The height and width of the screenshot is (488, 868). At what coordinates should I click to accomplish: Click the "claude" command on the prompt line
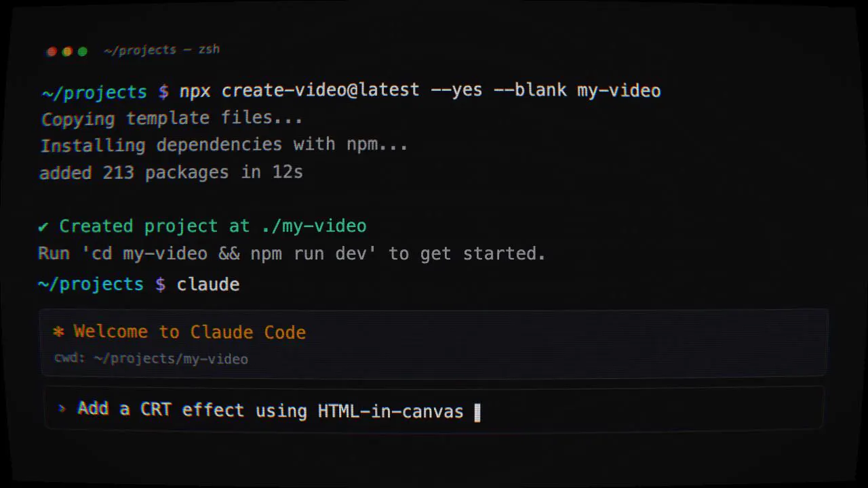[x=208, y=284]
